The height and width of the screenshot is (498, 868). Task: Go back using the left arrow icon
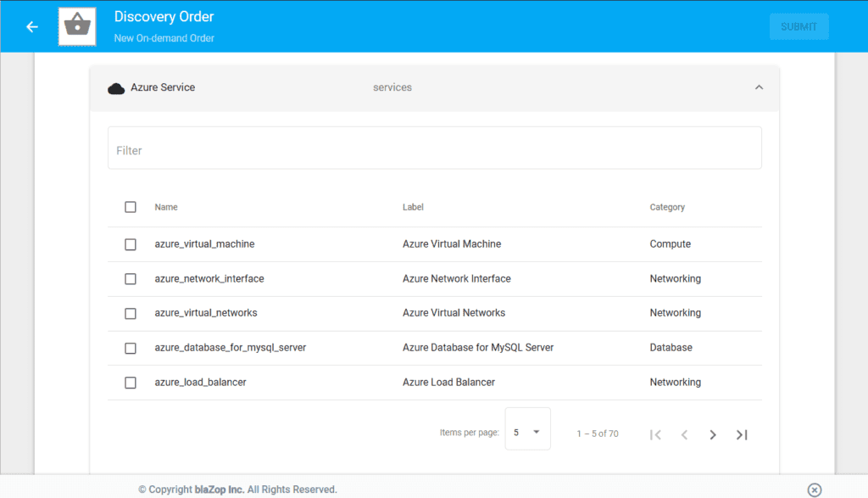(32, 26)
